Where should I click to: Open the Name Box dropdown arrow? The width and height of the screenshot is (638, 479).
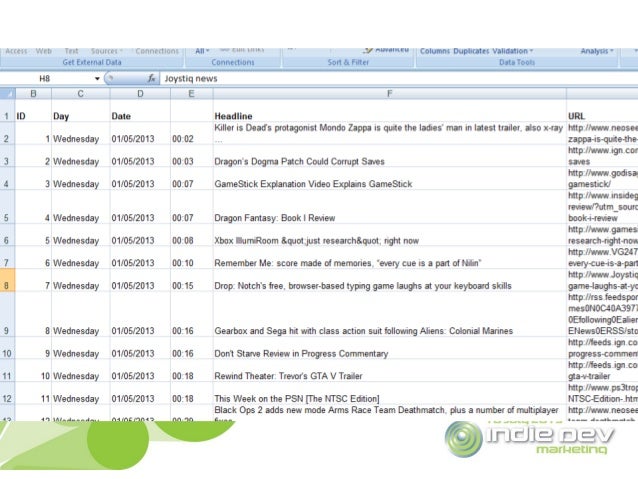97,79
